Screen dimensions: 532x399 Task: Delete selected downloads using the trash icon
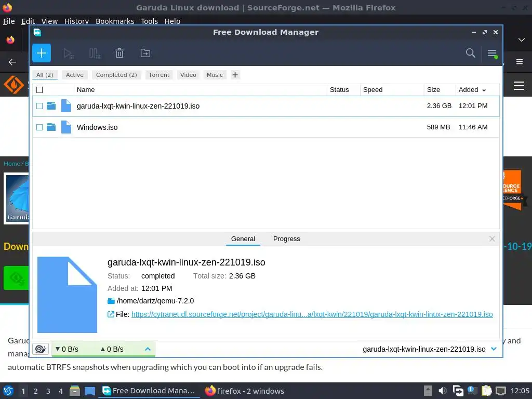[119, 54]
